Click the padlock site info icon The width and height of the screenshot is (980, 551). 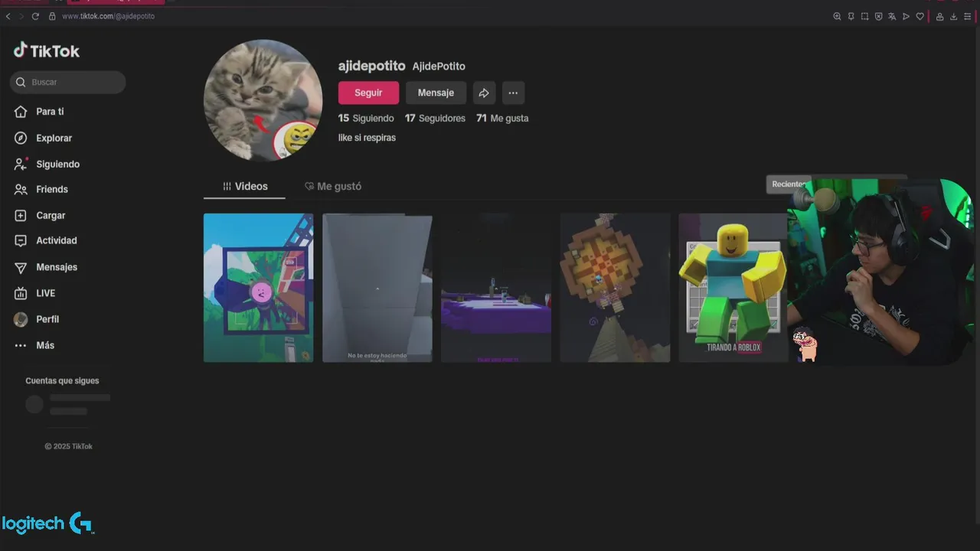52,16
